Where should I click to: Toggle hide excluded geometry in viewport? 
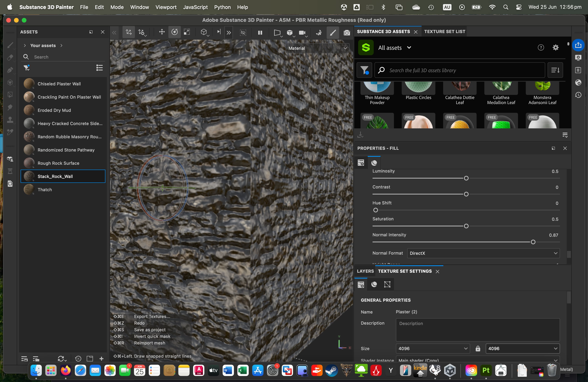click(x=243, y=32)
